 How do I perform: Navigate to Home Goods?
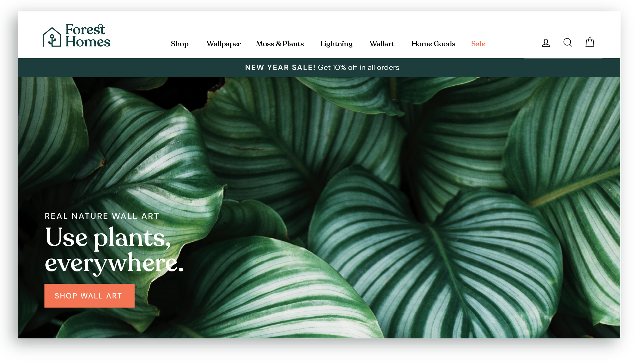coord(433,44)
